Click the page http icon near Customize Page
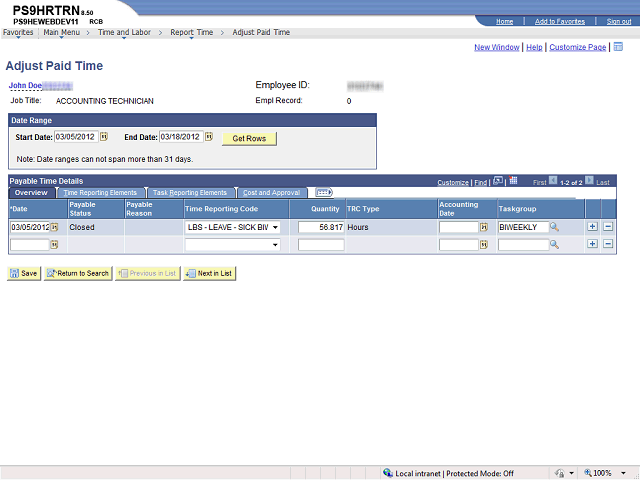 (618, 47)
